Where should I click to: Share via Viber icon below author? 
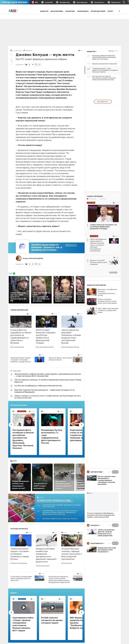[36, 264]
